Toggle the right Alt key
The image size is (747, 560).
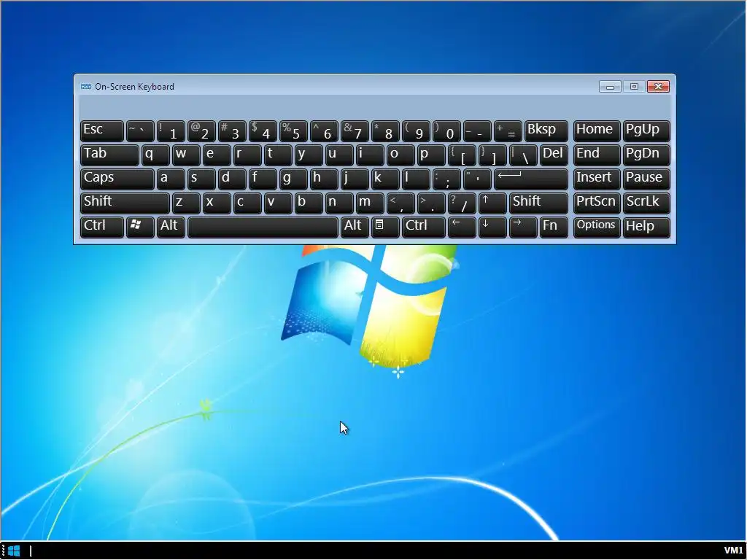point(355,227)
